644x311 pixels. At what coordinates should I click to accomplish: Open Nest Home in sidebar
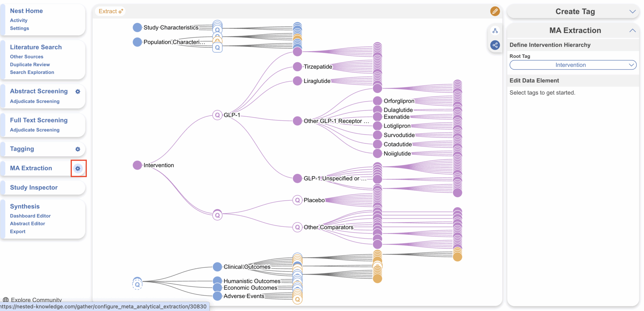tap(26, 11)
